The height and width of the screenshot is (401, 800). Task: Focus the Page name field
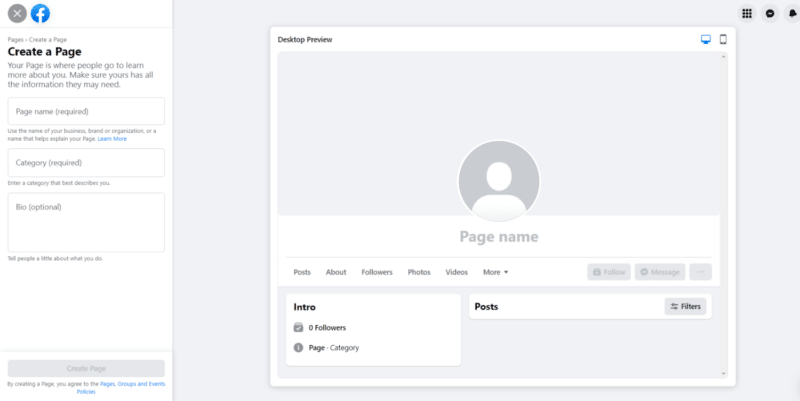pos(86,111)
